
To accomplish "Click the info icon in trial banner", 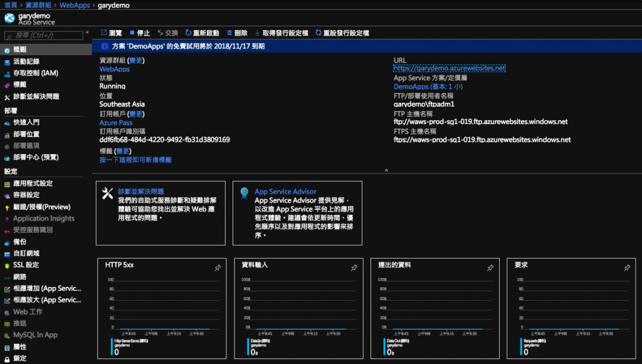I will (x=105, y=46).
